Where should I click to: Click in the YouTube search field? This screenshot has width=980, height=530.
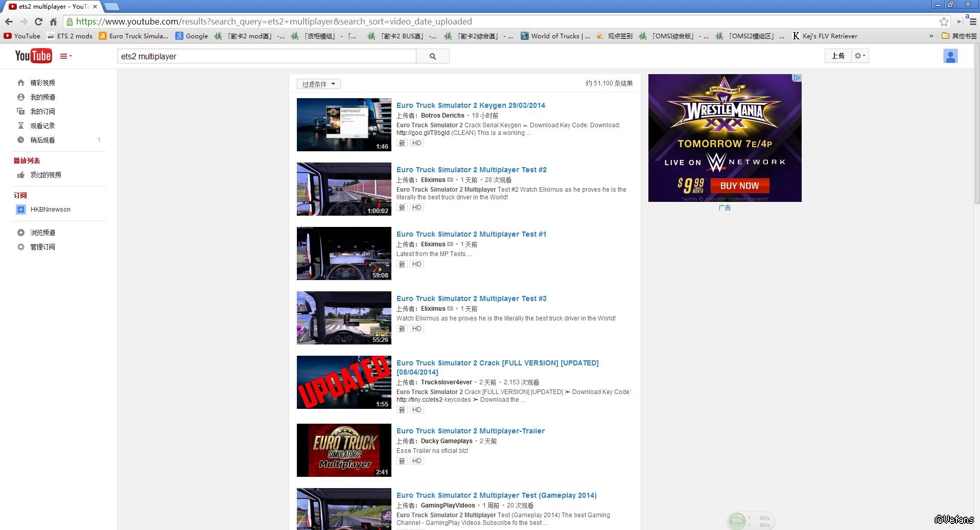coord(267,56)
